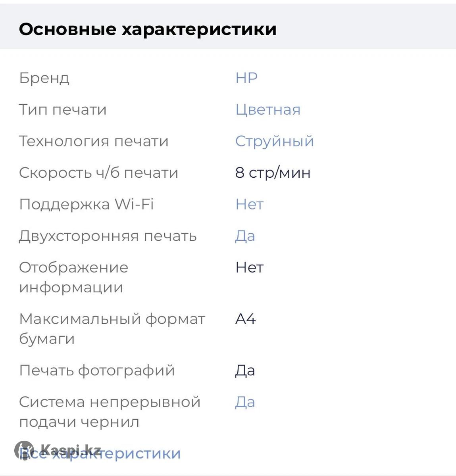Click the "Тип печати" label

(63, 110)
